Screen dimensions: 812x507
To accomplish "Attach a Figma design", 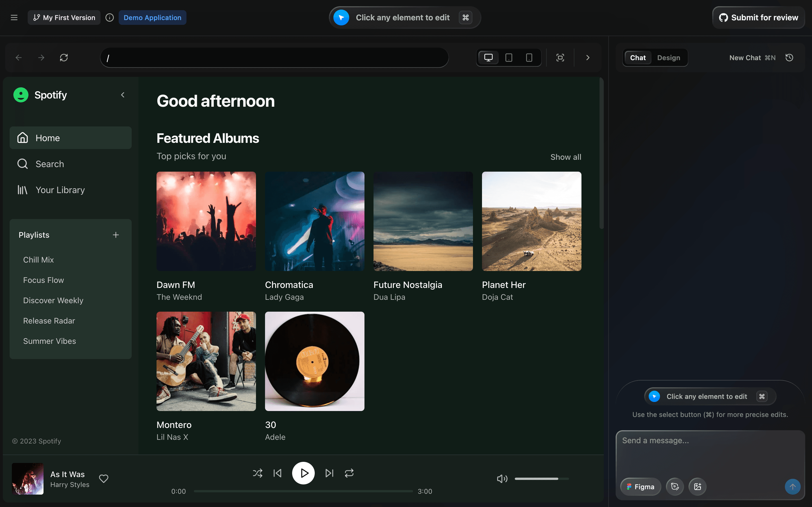I will pos(641,487).
